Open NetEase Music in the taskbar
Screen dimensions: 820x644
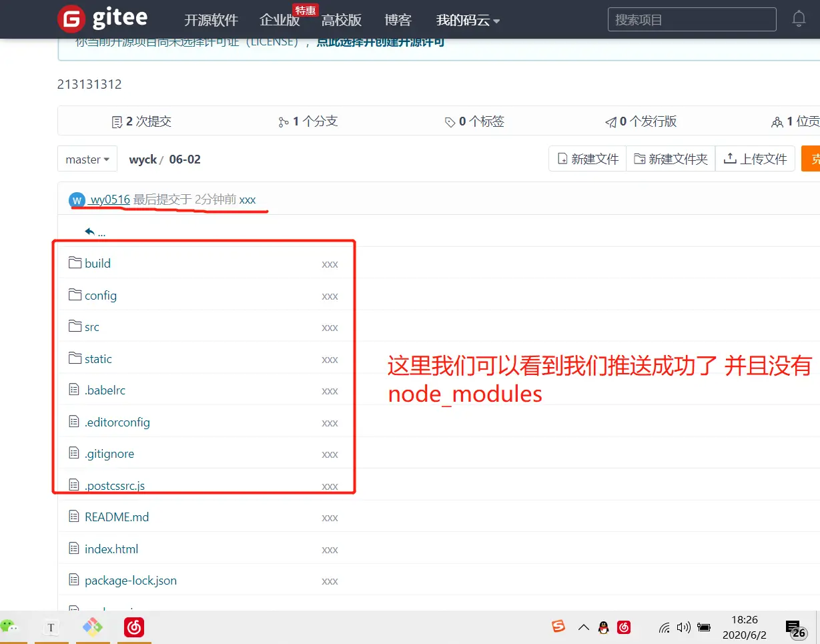(x=134, y=627)
